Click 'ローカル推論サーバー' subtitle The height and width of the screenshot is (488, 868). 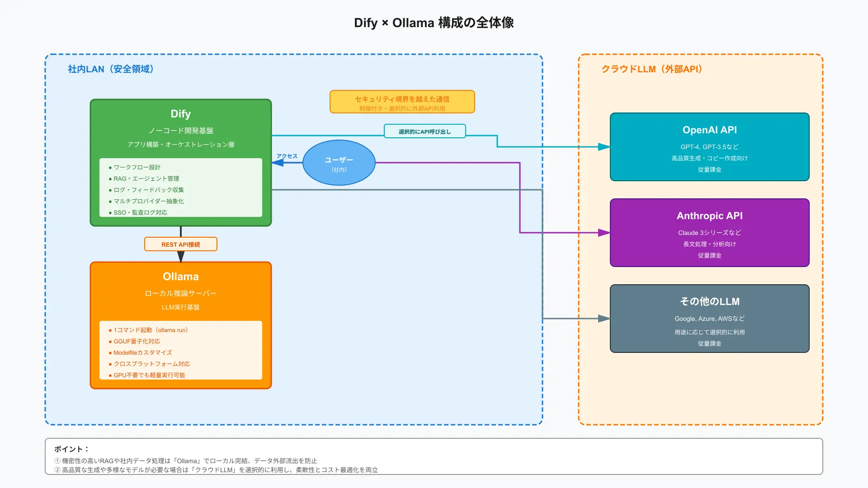point(180,293)
